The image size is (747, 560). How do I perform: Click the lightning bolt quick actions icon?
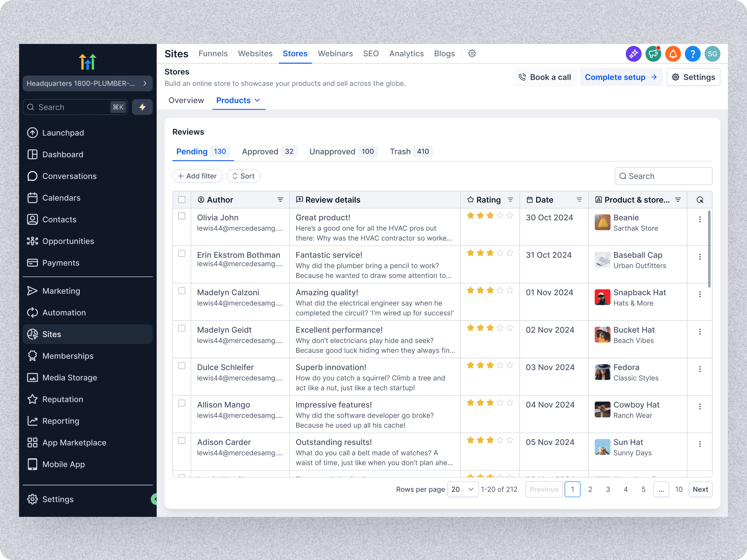tap(142, 107)
